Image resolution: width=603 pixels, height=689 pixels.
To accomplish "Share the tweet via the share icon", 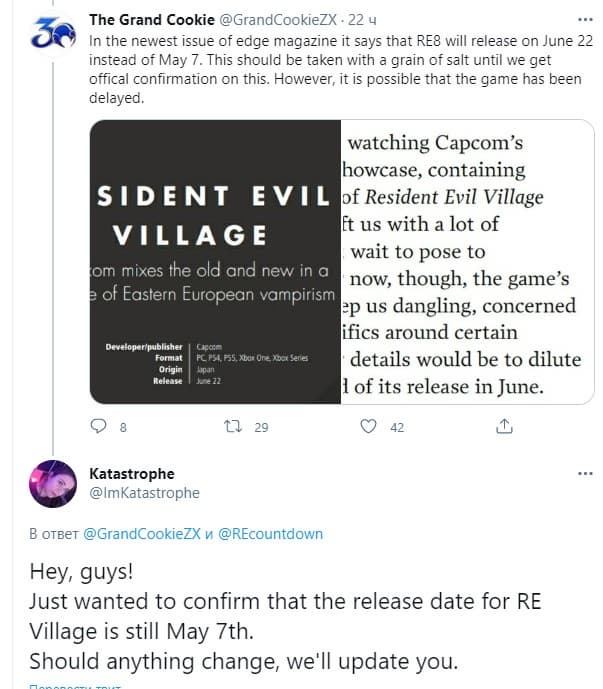I will pyautogui.click(x=503, y=427).
